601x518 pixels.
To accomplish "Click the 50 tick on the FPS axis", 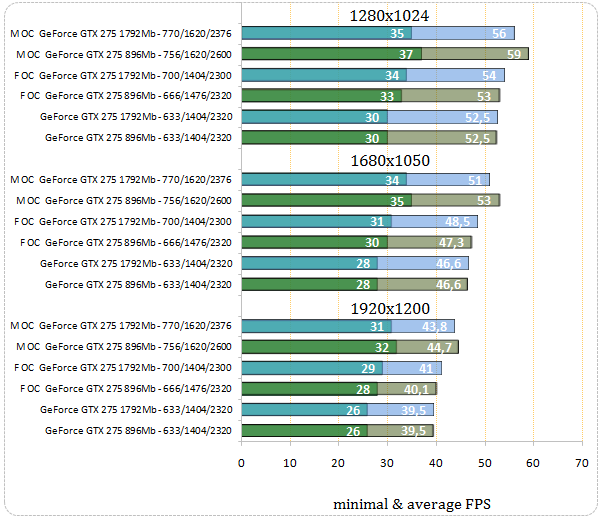I will point(484,463).
